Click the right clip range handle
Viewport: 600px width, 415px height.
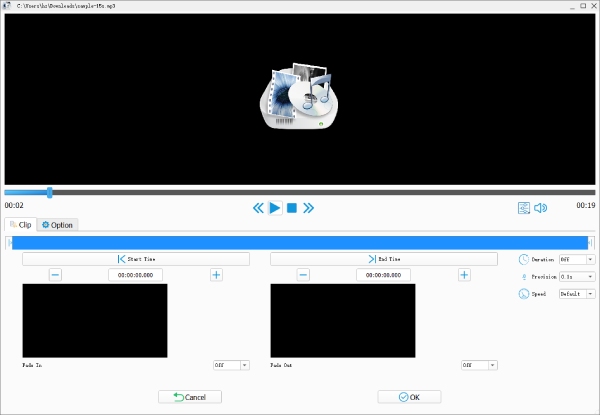[x=591, y=243]
